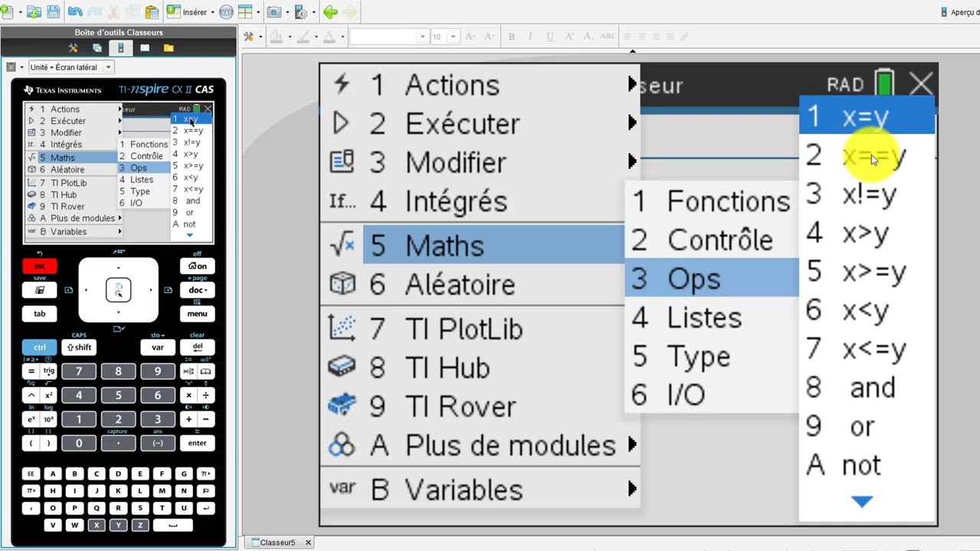The image size is (980, 551).
Task: Click the screen capture camera icon
Action: click(273, 12)
